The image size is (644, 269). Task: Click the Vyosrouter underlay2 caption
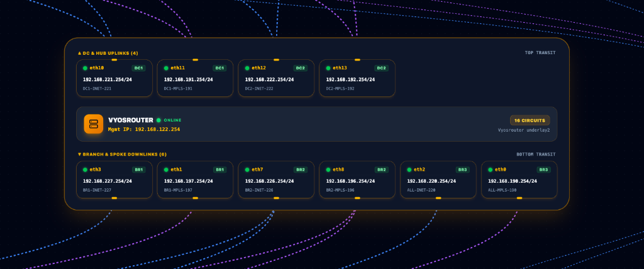[x=524, y=130]
